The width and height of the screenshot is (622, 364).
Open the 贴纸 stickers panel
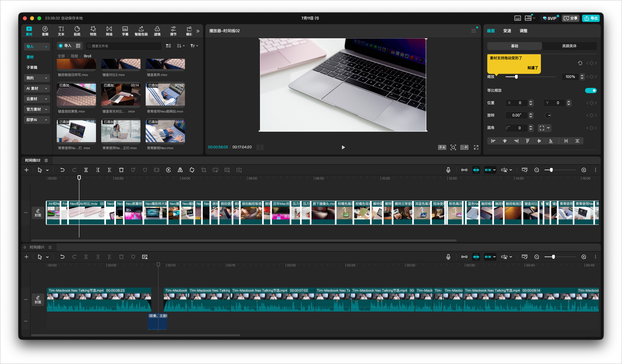click(x=77, y=31)
